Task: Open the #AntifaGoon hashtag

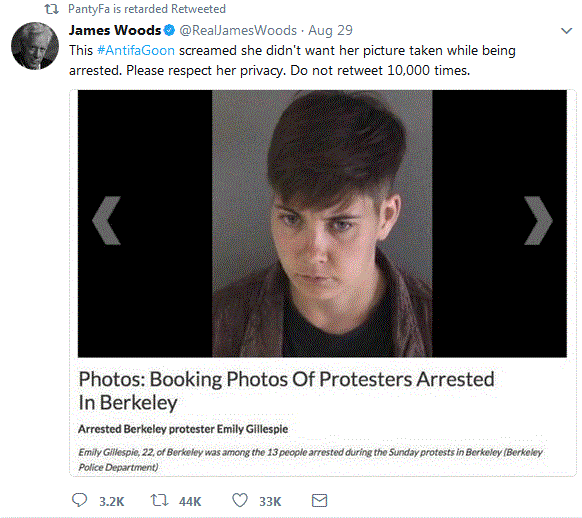Action: [x=136, y=50]
